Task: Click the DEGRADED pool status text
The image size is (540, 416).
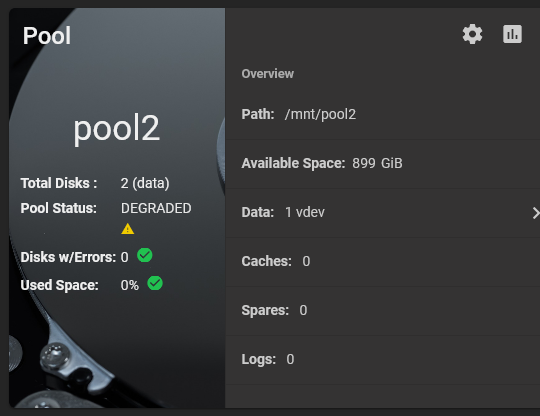Action: pos(156,208)
